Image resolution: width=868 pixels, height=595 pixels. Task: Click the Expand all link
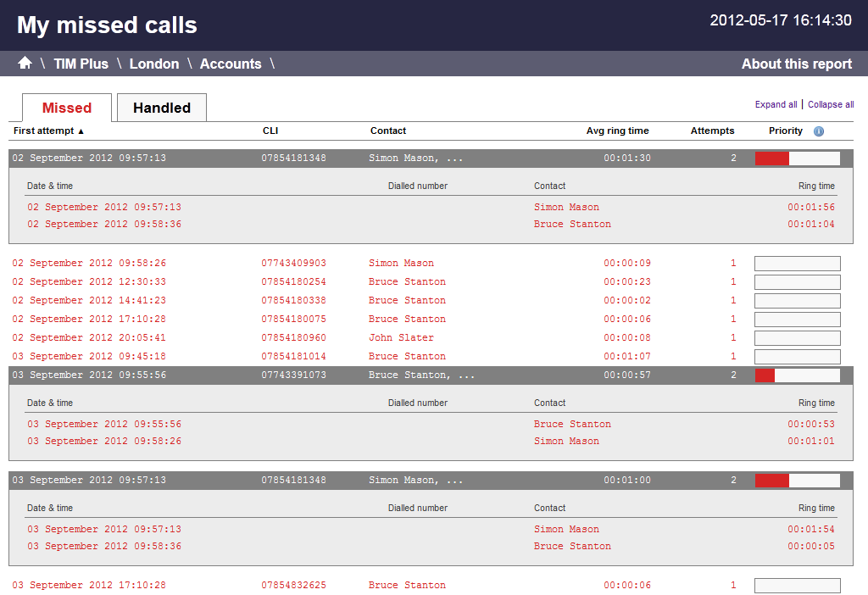[x=776, y=104]
